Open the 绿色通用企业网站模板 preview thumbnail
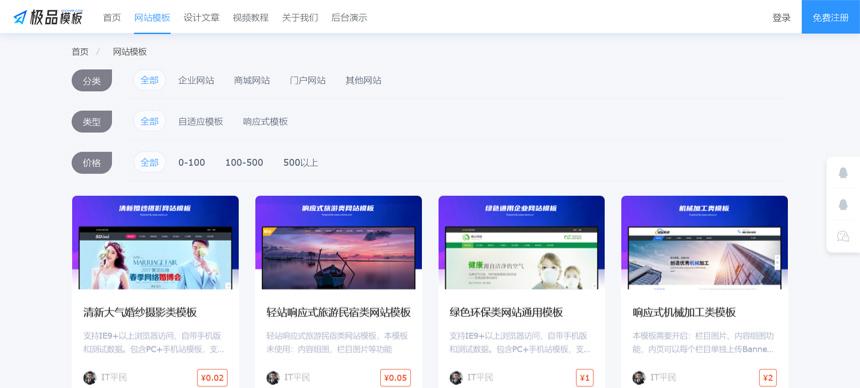This screenshot has width=860, height=388. coord(522,243)
